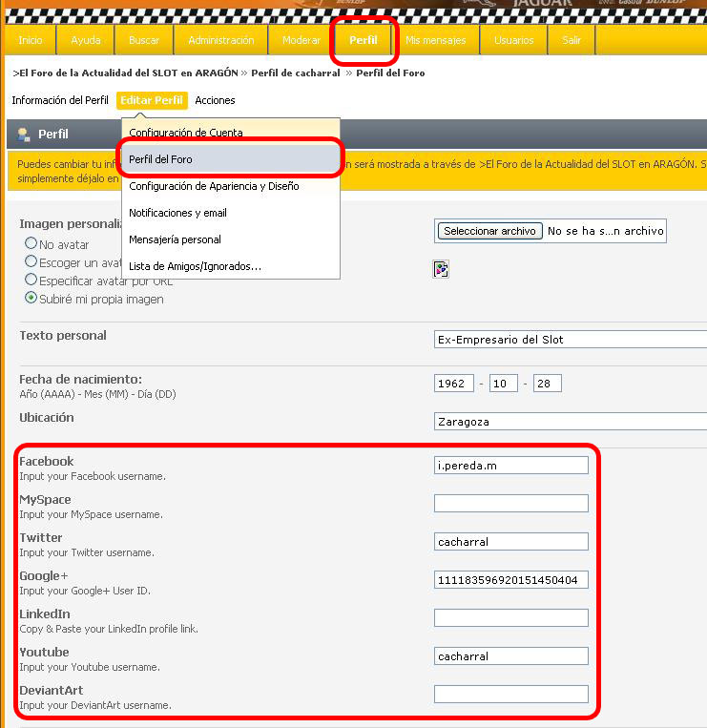Click the Perfil header user icon

24,135
